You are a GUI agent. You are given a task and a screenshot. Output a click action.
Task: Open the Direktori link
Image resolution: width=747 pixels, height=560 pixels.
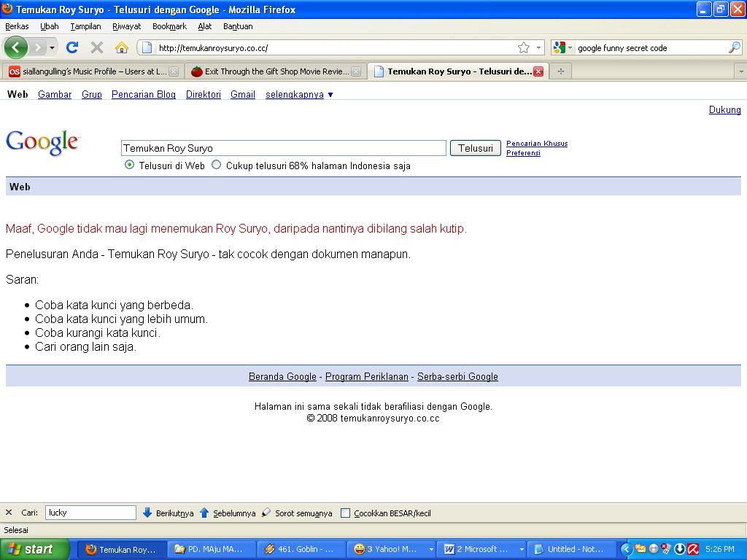[x=204, y=94]
